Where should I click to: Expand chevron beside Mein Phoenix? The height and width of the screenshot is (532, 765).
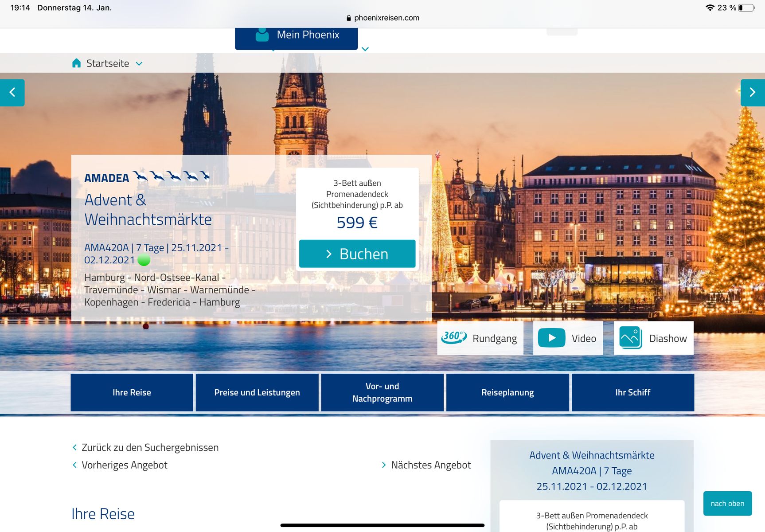point(365,49)
